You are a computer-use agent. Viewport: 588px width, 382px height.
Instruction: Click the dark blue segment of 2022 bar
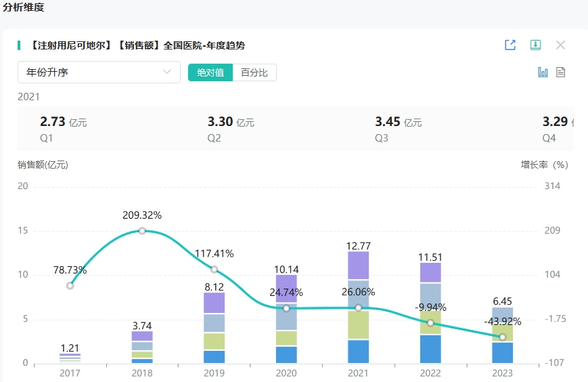(x=430, y=349)
